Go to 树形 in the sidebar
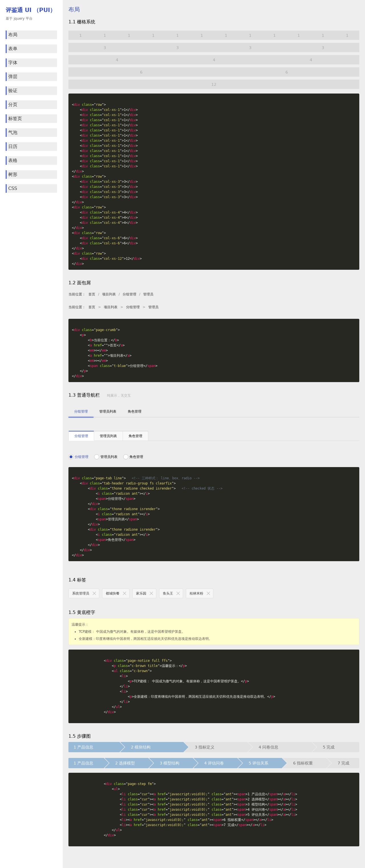 click(x=31, y=175)
